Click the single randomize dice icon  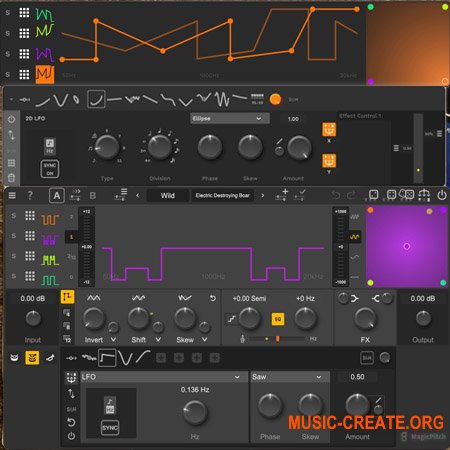[x=374, y=195]
